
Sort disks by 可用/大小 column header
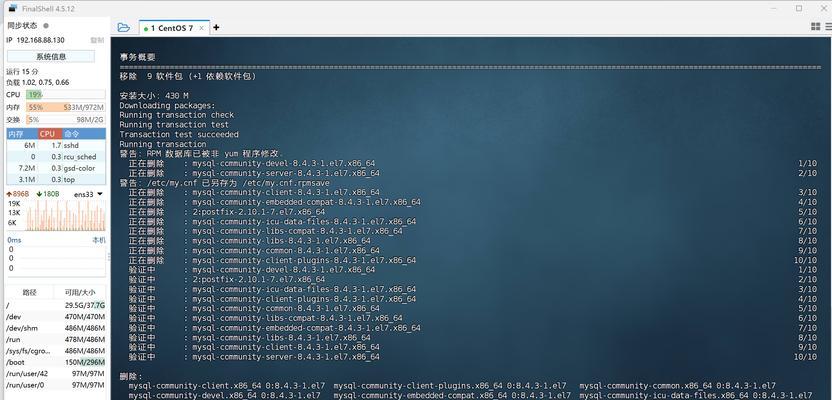80,292
